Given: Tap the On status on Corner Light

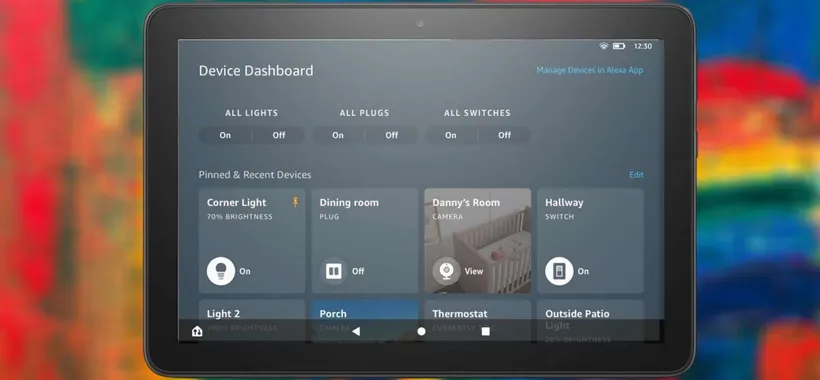Looking at the screenshot, I should [x=245, y=271].
